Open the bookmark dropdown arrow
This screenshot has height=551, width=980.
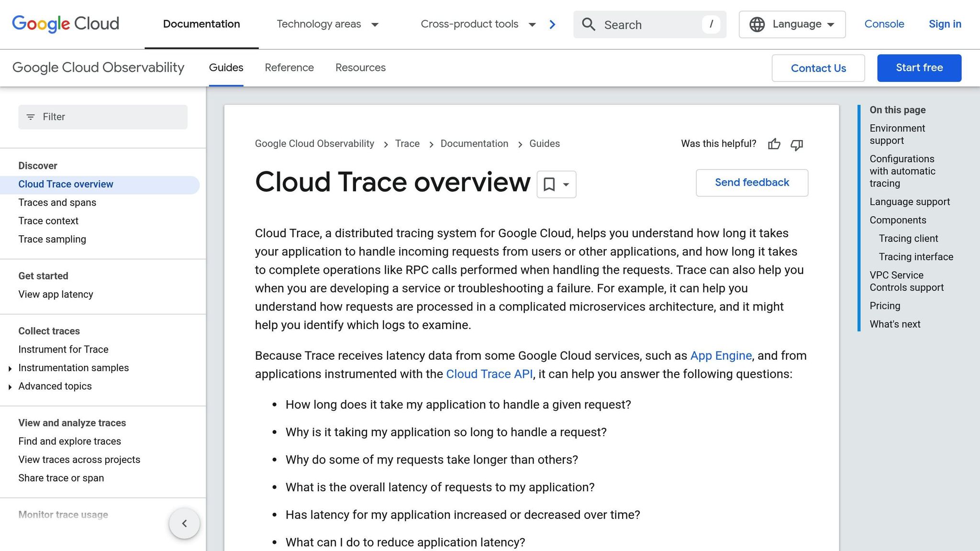click(x=566, y=185)
